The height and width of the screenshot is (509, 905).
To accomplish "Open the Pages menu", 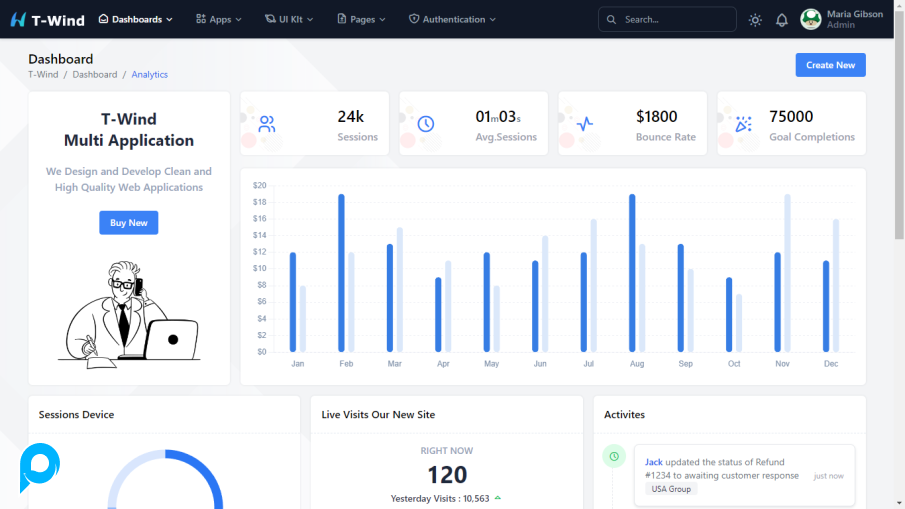I will [x=361, y=19].
